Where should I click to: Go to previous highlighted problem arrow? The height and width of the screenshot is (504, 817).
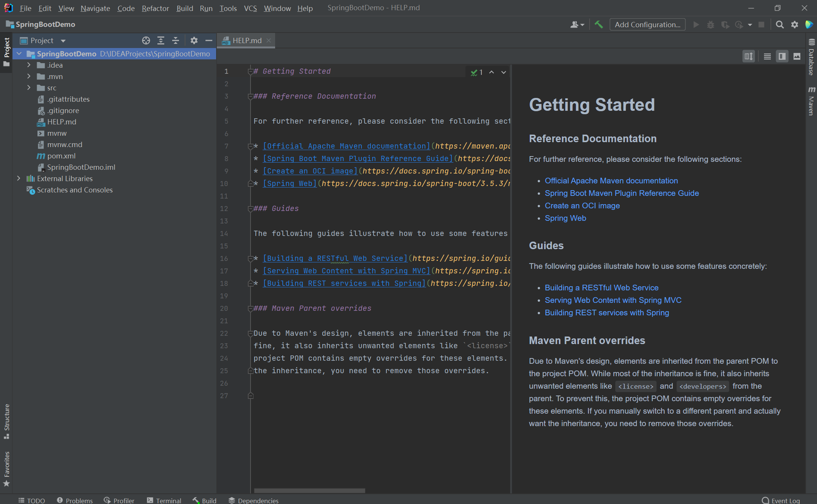pos(492,72)
